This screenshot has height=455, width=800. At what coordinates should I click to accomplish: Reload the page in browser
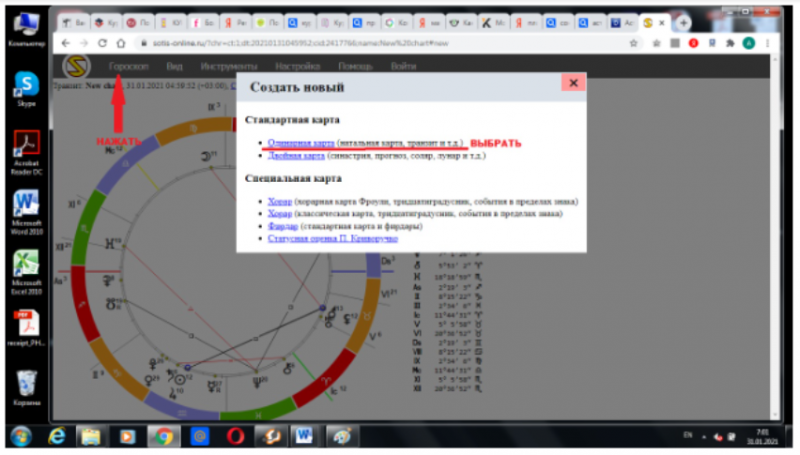click(x=102, y=43)
